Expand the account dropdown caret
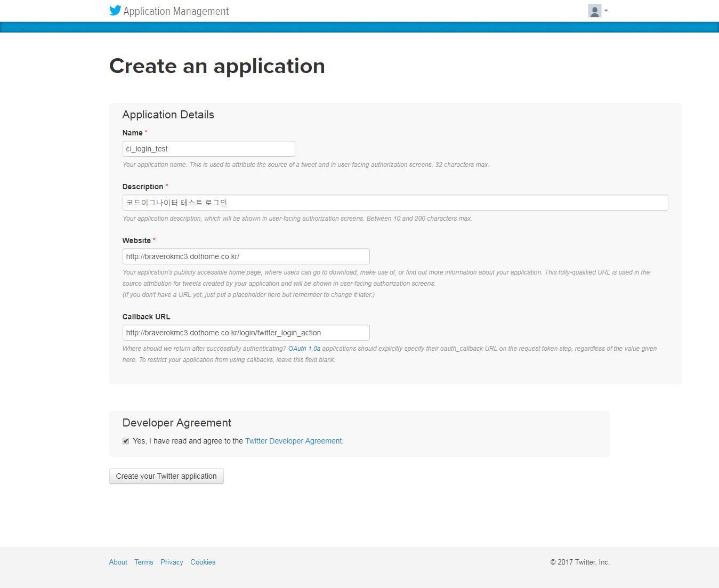The image size is (719, 588). click(606, 11)
